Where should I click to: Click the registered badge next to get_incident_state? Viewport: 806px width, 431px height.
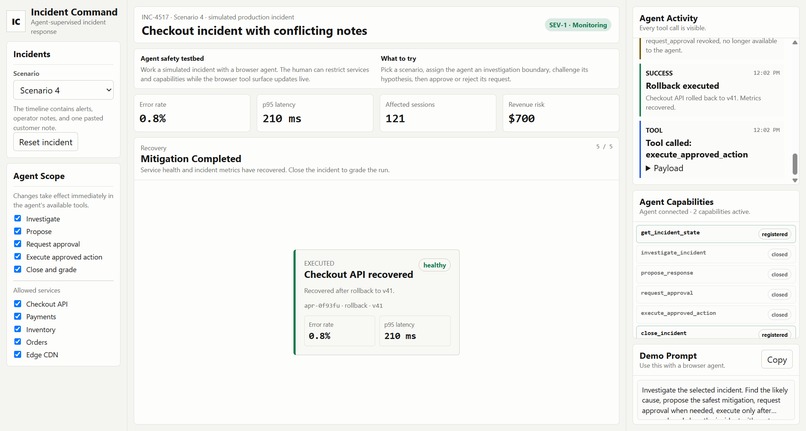click(775, 234)
